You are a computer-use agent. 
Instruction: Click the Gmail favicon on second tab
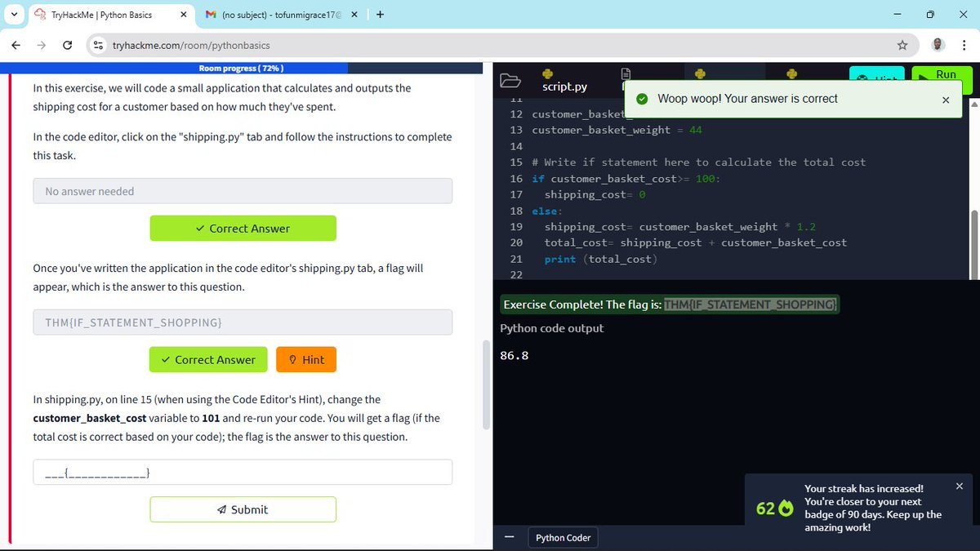(x=211, y=15)
